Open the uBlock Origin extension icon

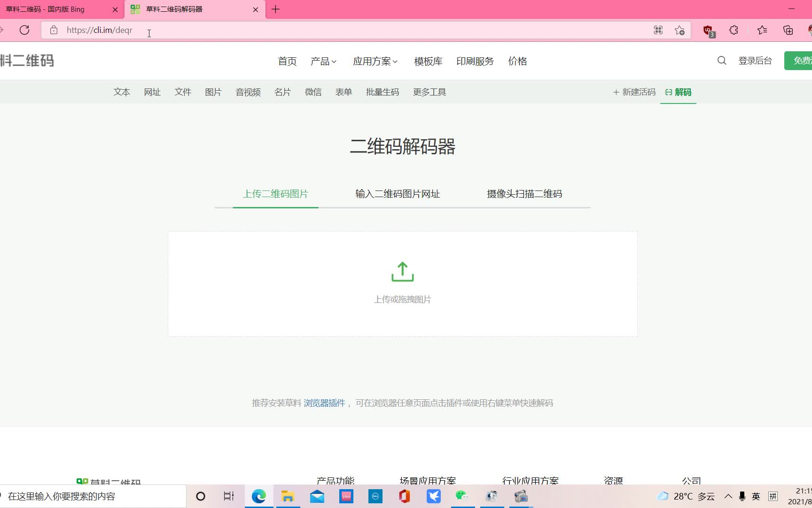(707, 30)
